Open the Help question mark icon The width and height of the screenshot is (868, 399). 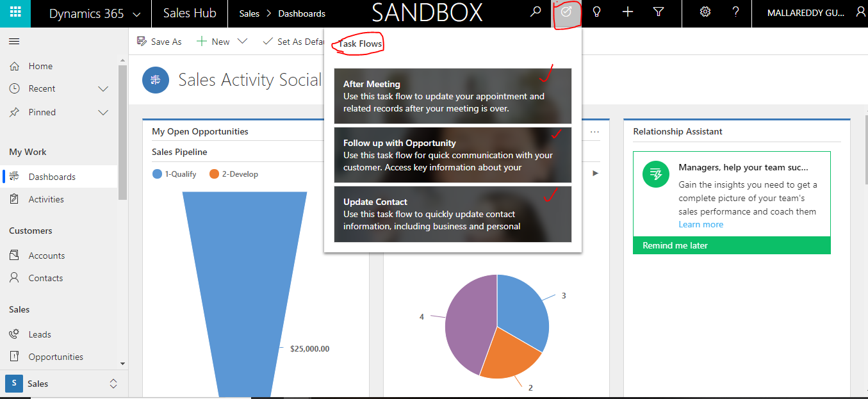click(x=736, y=12)
